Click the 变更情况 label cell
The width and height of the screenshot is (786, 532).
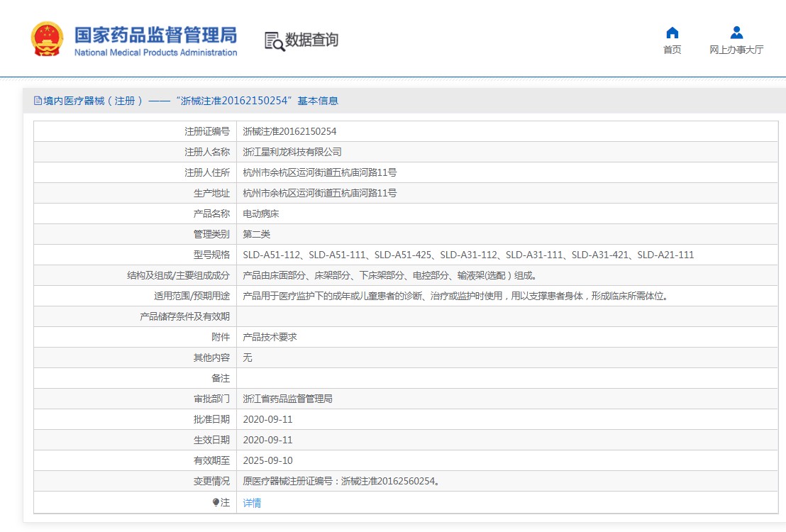[135, 481]
